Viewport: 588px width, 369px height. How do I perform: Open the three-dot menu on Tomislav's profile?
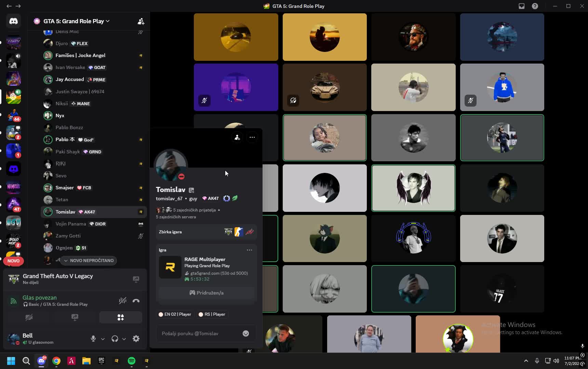pos(252,137)
